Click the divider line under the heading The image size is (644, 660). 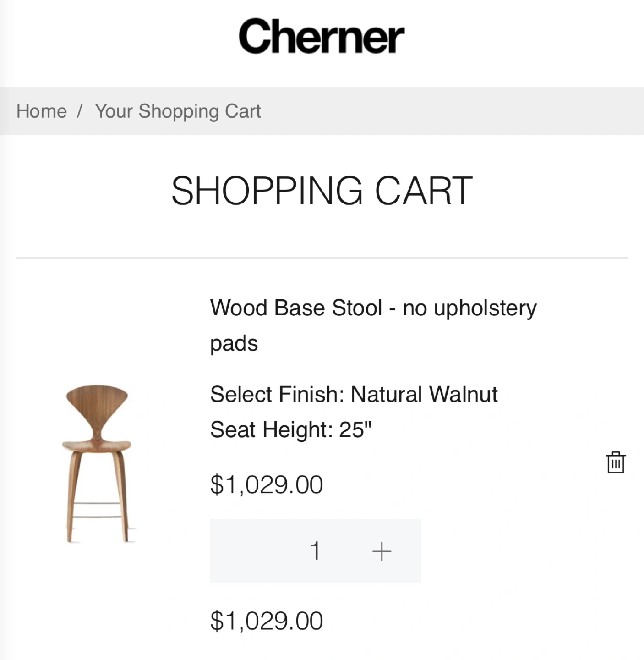(322, 258)
